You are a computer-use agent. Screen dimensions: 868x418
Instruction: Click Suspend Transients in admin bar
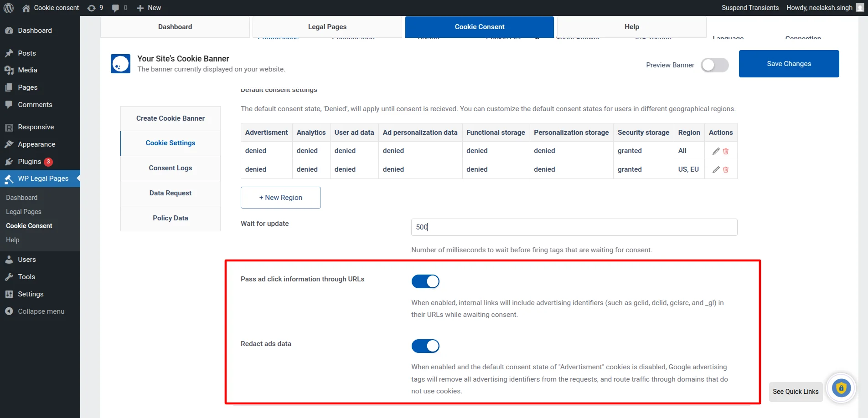click(750, 8)
